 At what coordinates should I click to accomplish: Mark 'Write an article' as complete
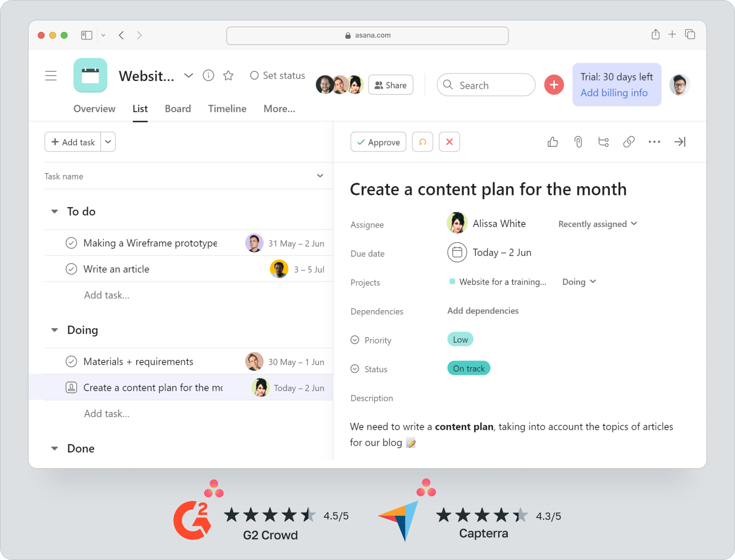coord(71,269)
